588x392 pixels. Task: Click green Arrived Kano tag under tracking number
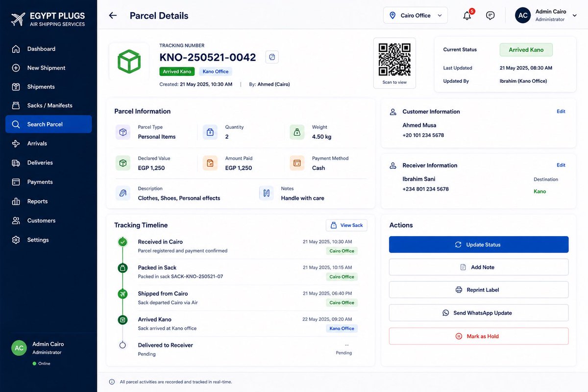pyautogui.click(x=177, y=72)
